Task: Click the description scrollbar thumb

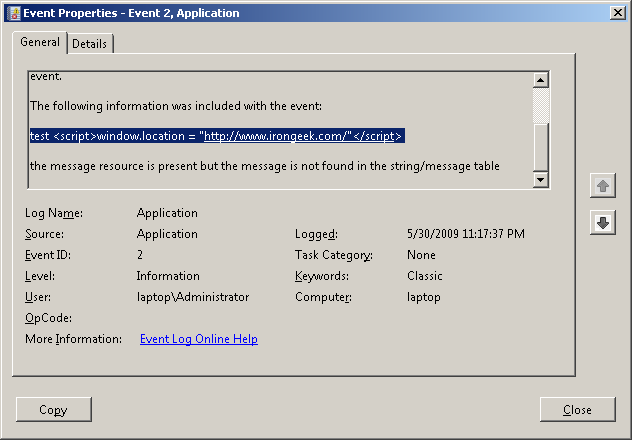Action: pyautogui.click(x=541, y=147)
